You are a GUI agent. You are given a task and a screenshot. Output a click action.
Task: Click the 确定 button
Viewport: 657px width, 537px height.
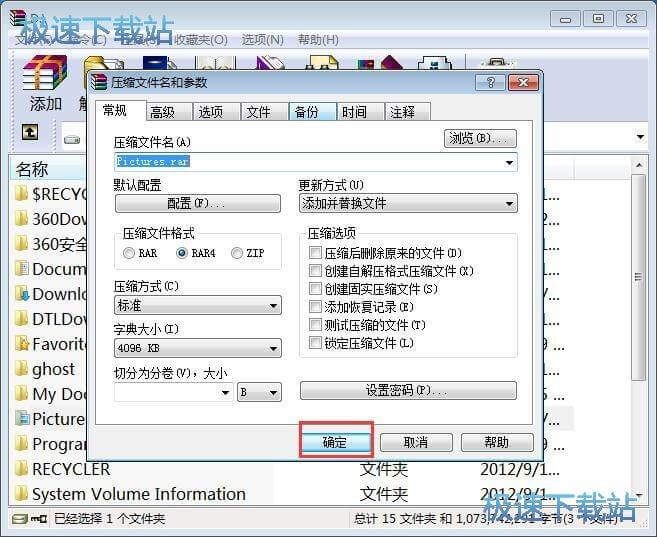tap(336, 442)
